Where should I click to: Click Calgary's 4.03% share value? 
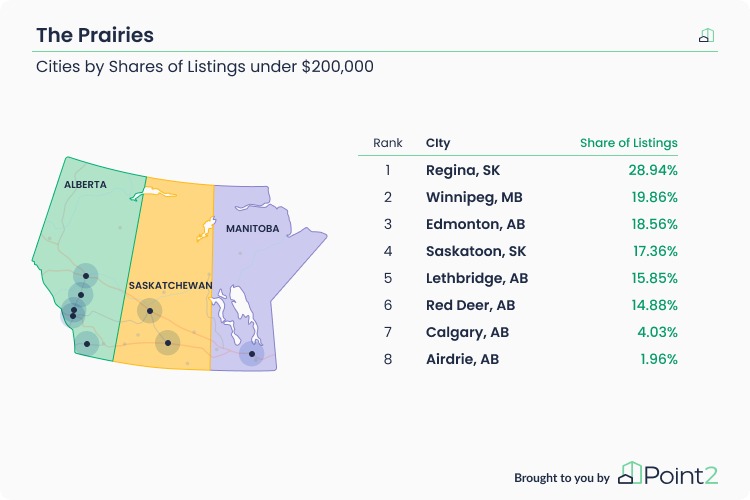click(x=657, y=332)
